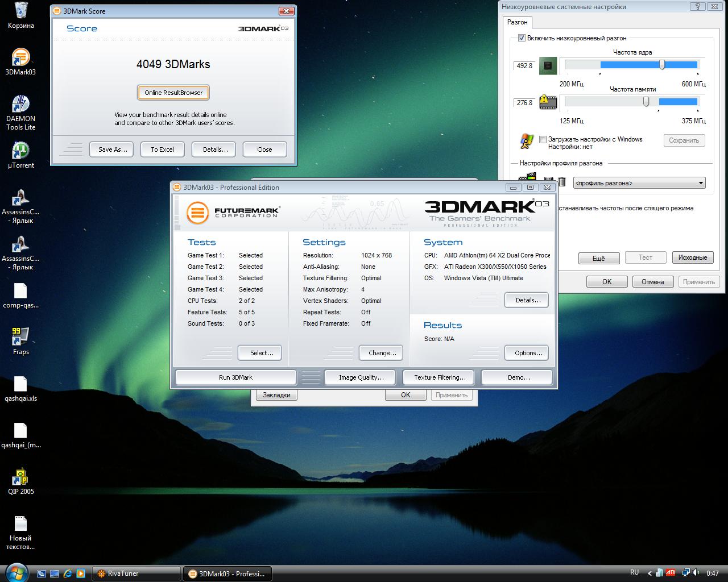
Task: Open the Texture Filtering... tool
Action: point(440,377)
